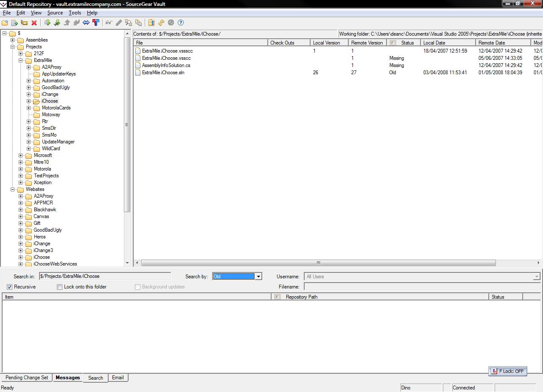
Task: Expand the 212F folder node
Action: pos(21,53)
